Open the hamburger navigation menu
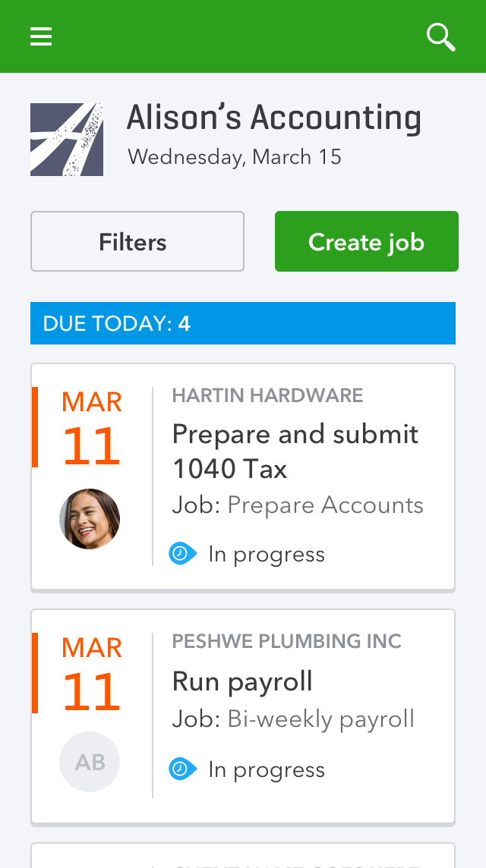 (41, 36)
